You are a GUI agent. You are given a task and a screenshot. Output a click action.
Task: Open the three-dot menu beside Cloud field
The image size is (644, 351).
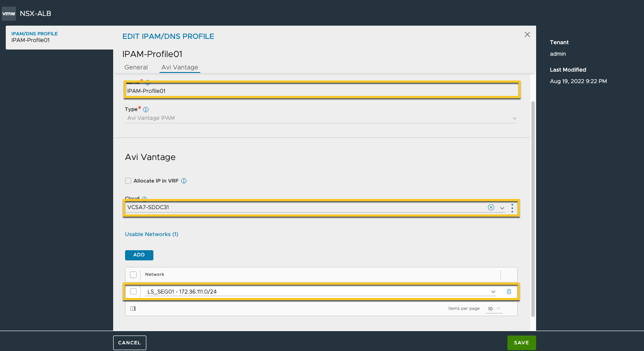coord(512,208)
